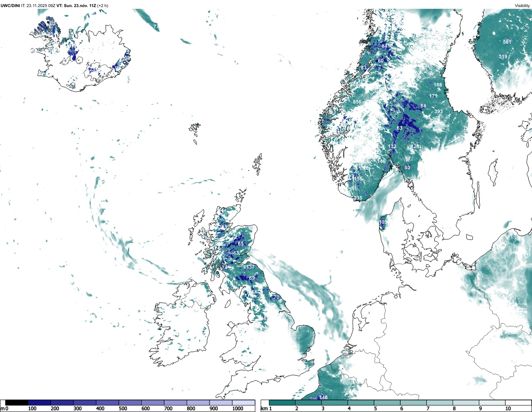
Task: Click the 'UWC/DINI' header text
Action: click(x=10, y=5)
